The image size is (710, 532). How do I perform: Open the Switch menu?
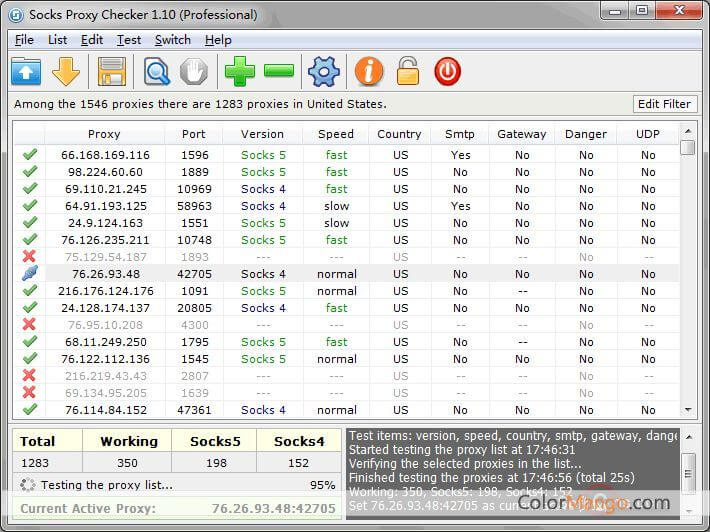172,40
